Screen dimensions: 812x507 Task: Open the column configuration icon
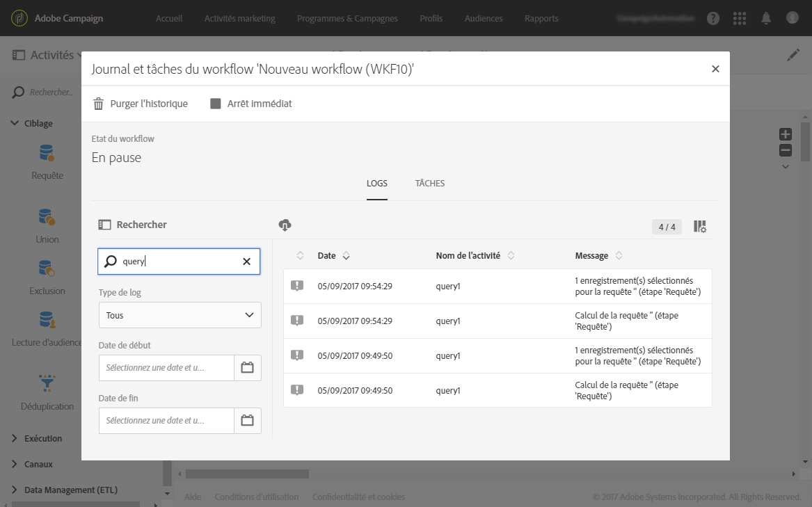[x=700, y=227]
